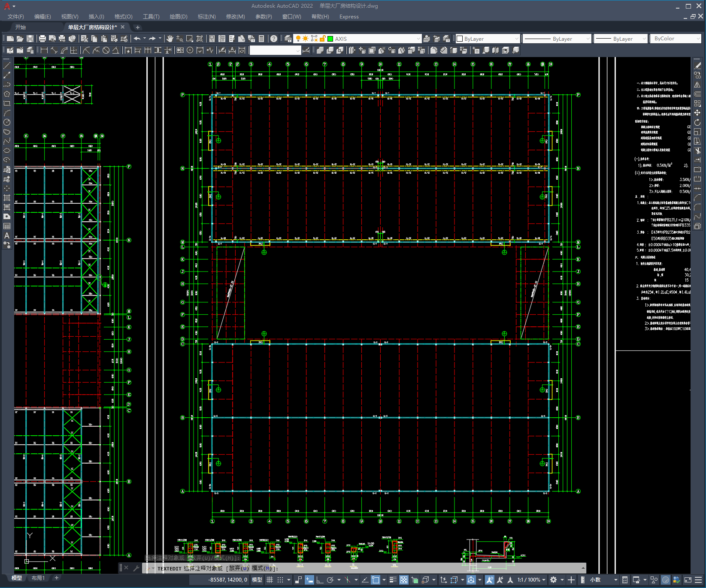Open the application menu red A button
Viewport: 706px width, 588px height.
click(x=7, y=6)
